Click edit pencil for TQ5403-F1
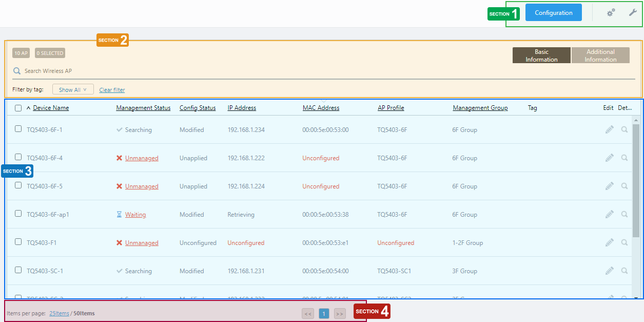This screenshot has height=322, width=644. [609, 243]
